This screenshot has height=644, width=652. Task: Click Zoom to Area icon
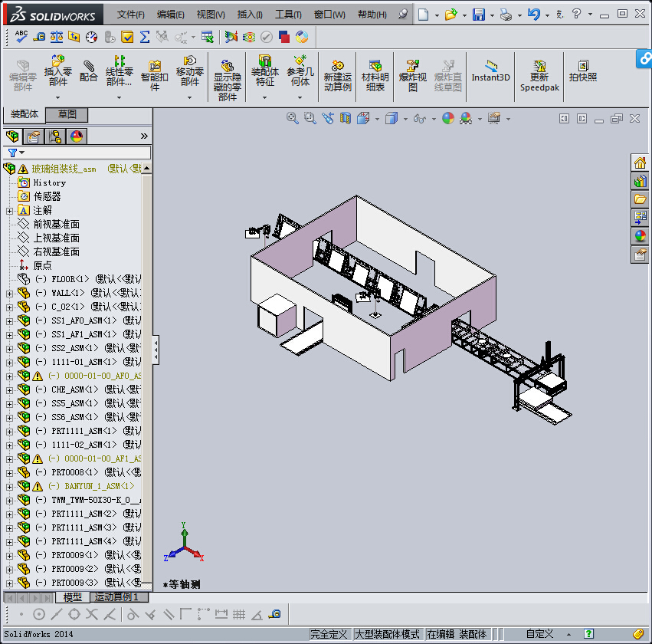click(x=310, y=118)
